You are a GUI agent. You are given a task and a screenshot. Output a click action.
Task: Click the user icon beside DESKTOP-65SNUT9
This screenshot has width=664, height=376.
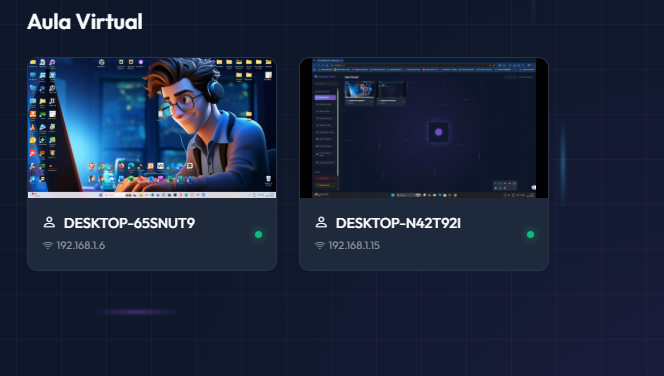point(50,222)
